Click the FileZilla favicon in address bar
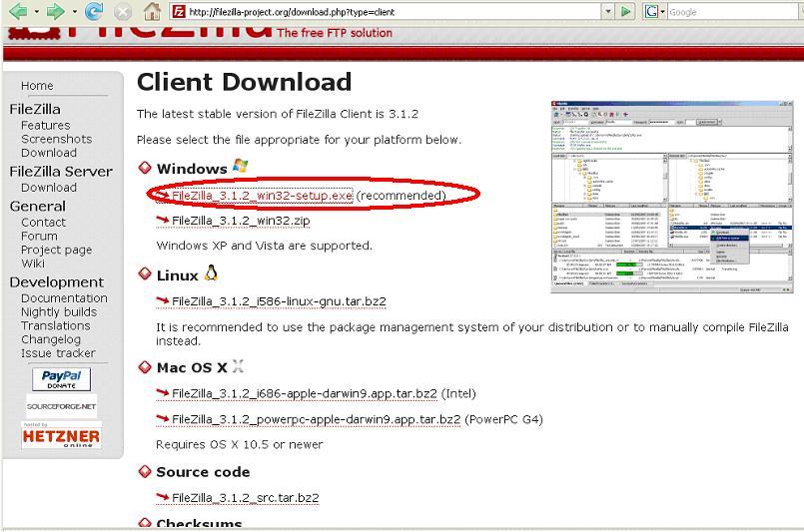The image size is (804, 532). pos(179,11)
